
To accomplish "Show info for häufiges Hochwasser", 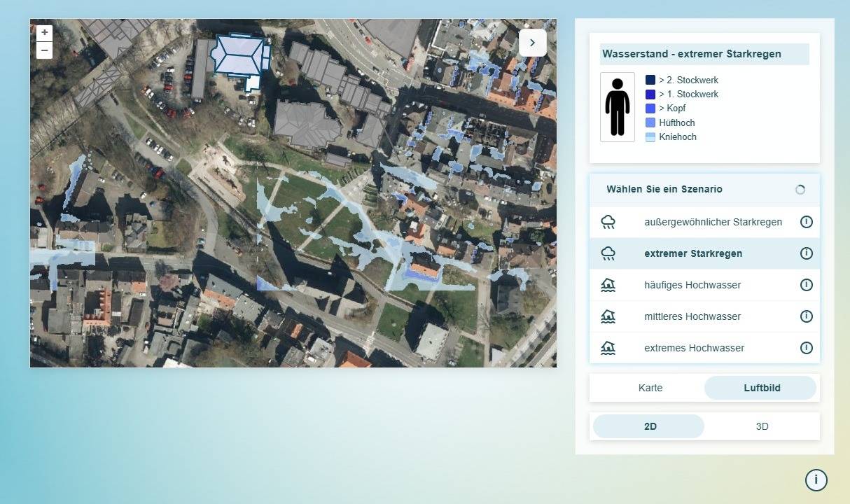I will tap(806, 285).
